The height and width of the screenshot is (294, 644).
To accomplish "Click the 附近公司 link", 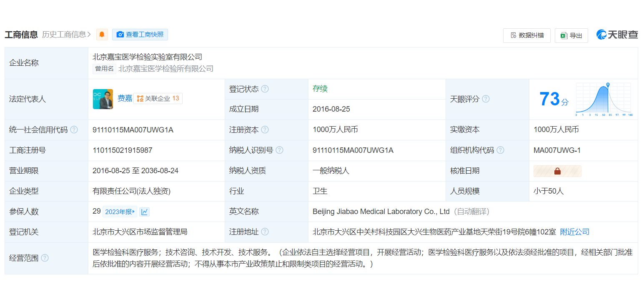I will pos(575,232).
